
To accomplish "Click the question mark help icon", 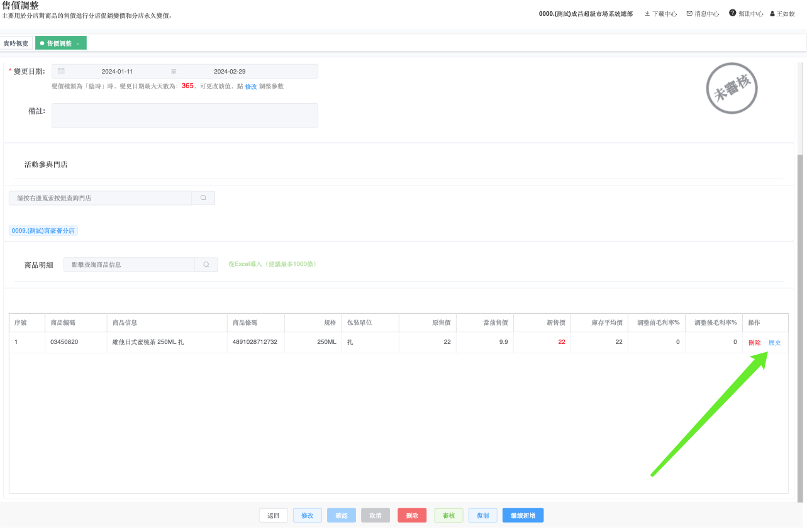I will pyautogui.click(x=732, y=13).
